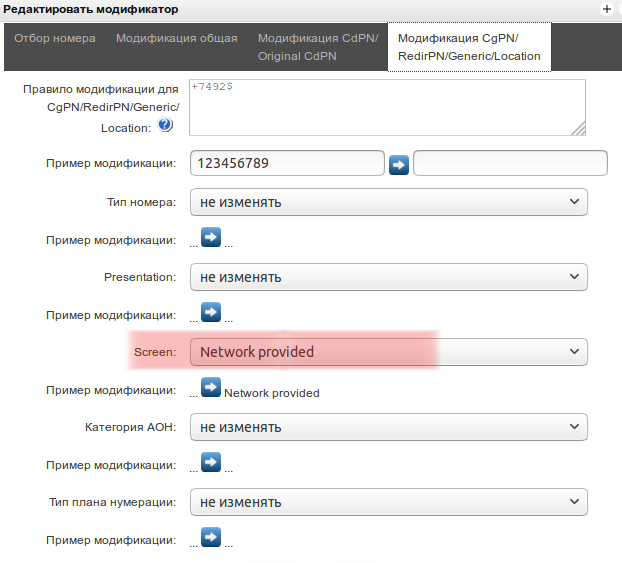This screenshot has width=622, height=563.
Task: Focus the modification rule textarea with +7492$
Action: tap(387, 108)
